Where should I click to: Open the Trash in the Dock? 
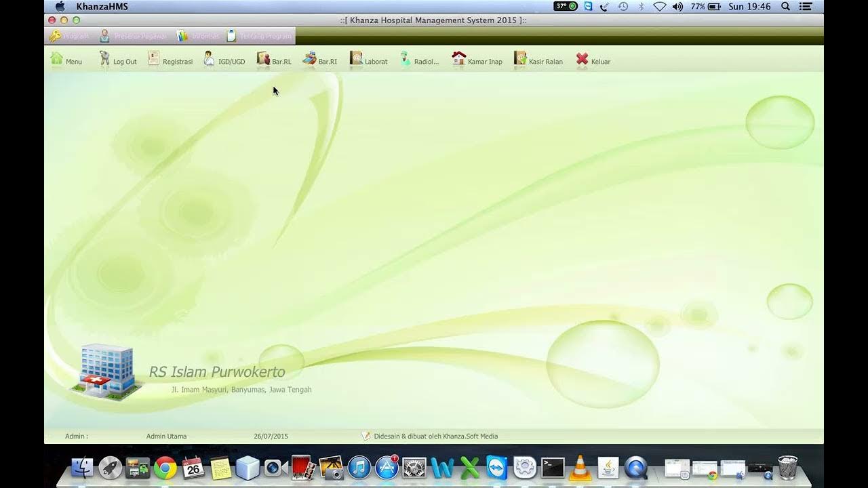pos(787,468)
